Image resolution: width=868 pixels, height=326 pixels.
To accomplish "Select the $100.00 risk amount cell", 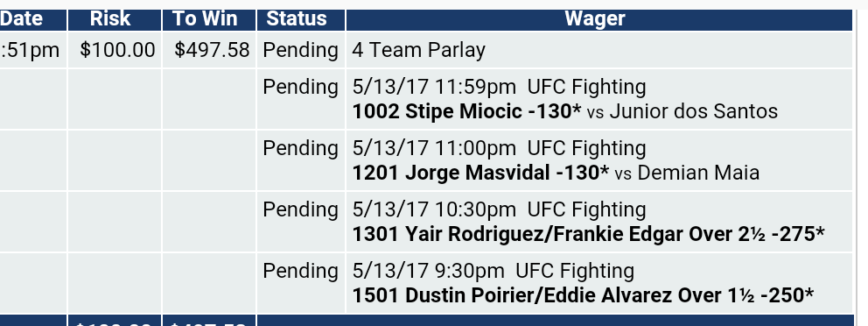I will coord(117,50).
